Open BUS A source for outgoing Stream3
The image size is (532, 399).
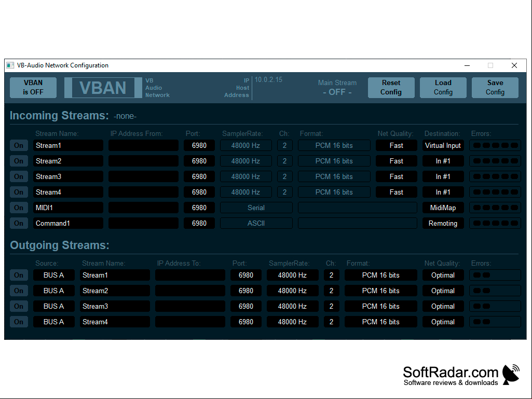53,306
